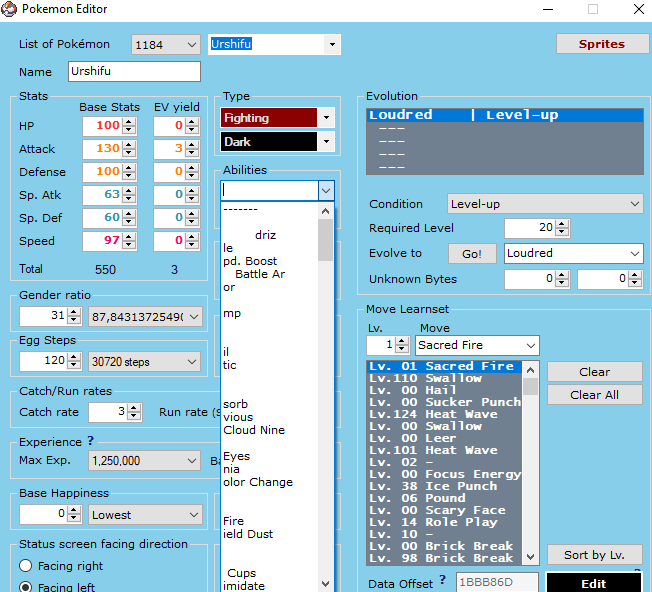Increase the move learnset Lv. spinner
Viewport: 652px width, 592px height.
click(402, 340)
